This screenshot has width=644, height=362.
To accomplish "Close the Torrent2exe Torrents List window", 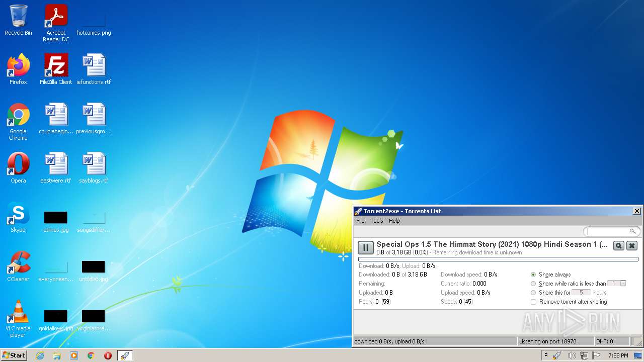I will pos(636,211).
